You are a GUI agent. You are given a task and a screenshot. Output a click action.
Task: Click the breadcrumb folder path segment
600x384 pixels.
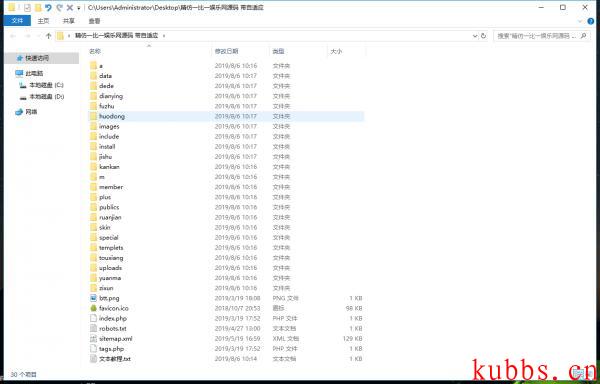pyautogui.click(x=116, y=36)
